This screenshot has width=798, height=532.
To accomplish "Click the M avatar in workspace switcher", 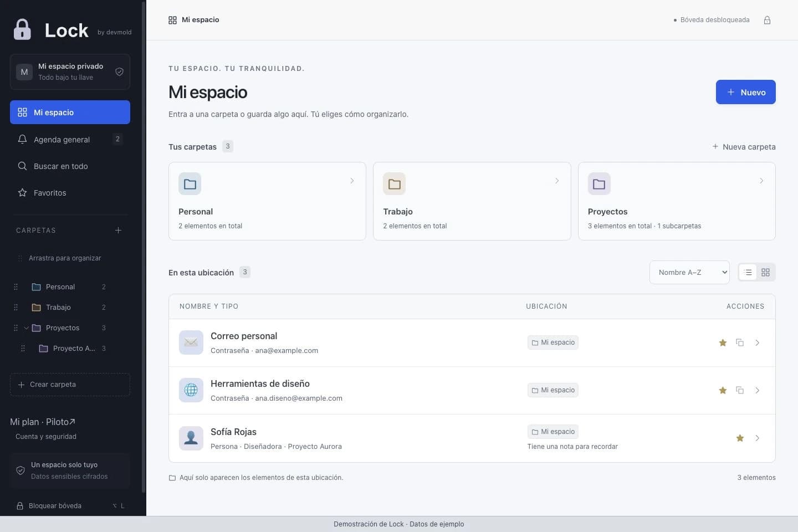I will [x=24, y=72].
